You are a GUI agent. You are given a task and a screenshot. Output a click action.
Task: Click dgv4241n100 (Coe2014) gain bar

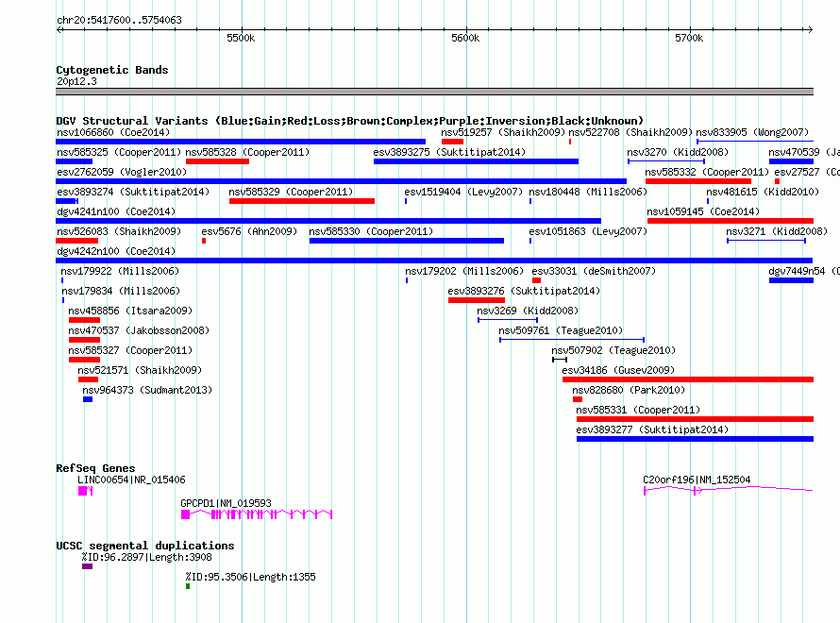click(328, 221)
